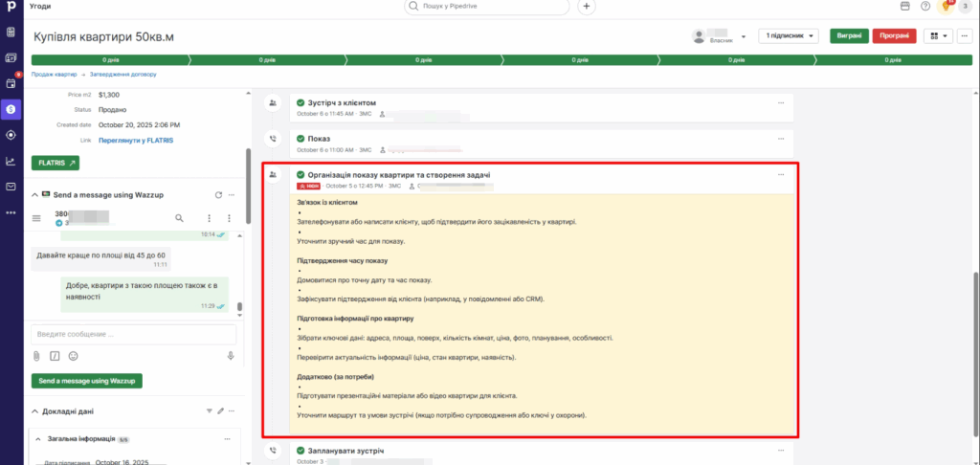Click the microphone voice message icon
The image size is (980, 465).
231,356
